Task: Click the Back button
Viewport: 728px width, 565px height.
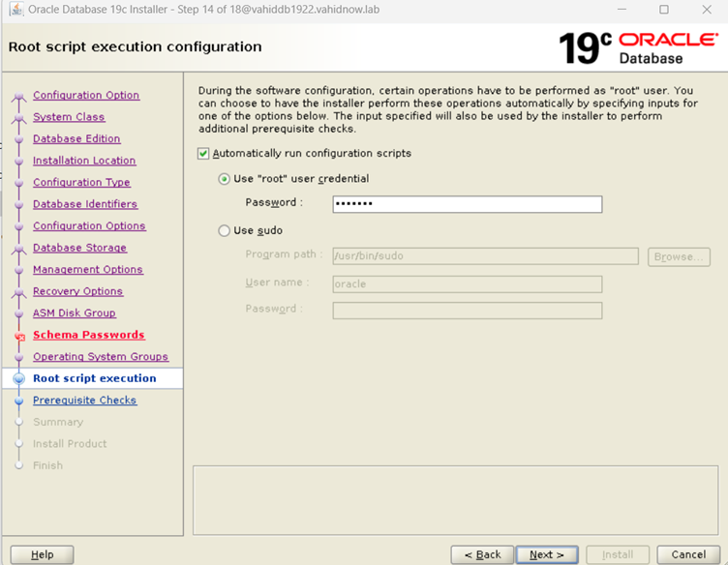Action: pyautogui.click(x=482, y=554)
